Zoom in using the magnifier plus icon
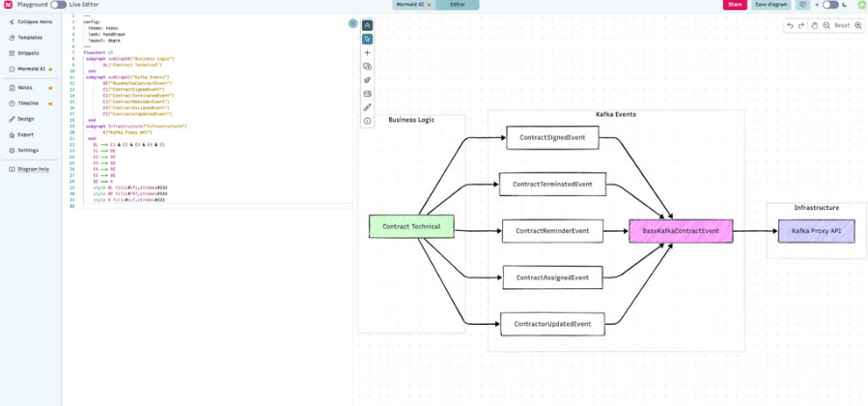The height and width of the screenshot is (406, 868). point(858,25)
